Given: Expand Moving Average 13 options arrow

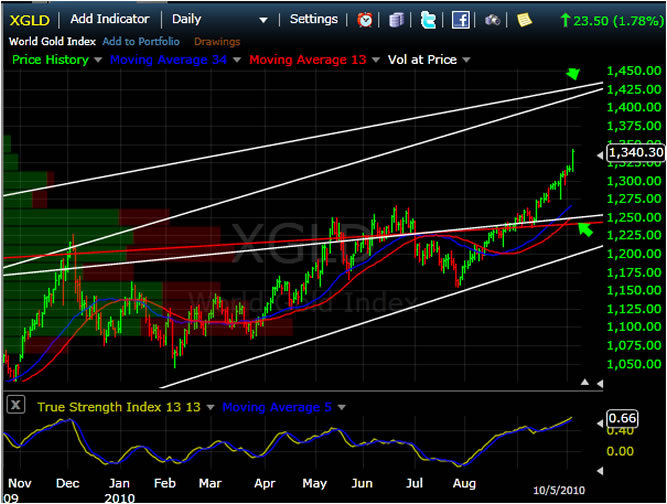Looking at the screenshot, I should point(376,60).
